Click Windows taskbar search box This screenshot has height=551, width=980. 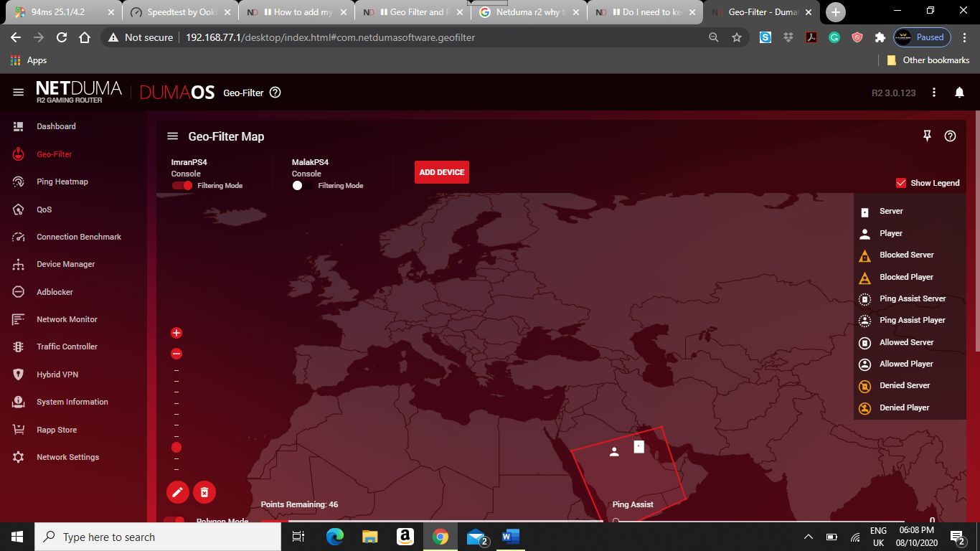[x=158, y=537]
